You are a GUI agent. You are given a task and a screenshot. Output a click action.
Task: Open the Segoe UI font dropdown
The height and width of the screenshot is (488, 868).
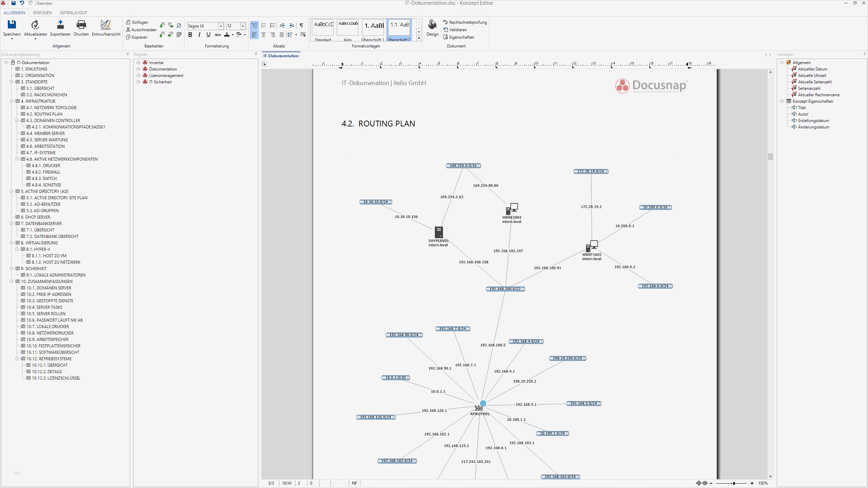(x=221, y=26)
